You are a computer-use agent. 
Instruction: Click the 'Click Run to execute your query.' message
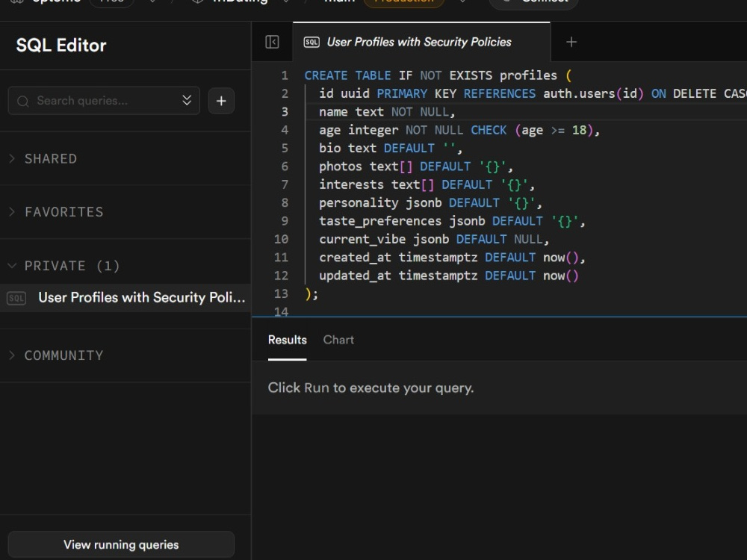click(x=371, y=388)
